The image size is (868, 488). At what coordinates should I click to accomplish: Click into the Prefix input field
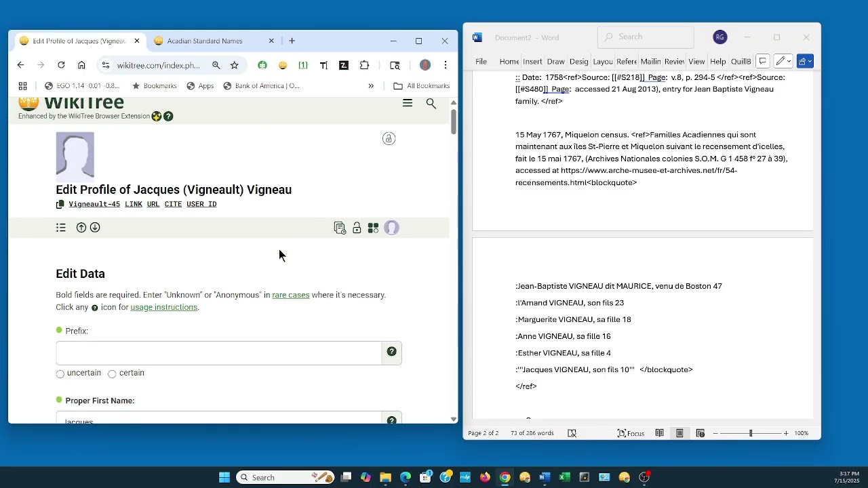coord(218,352)
